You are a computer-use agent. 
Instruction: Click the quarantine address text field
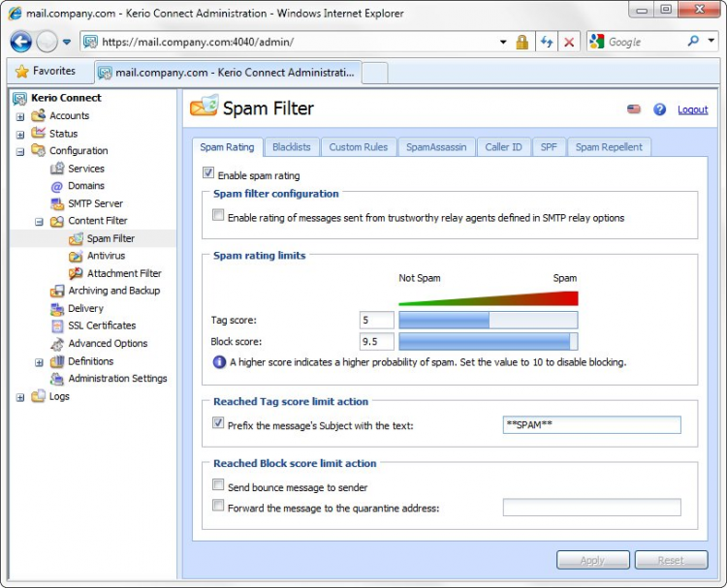pos(591,508)
